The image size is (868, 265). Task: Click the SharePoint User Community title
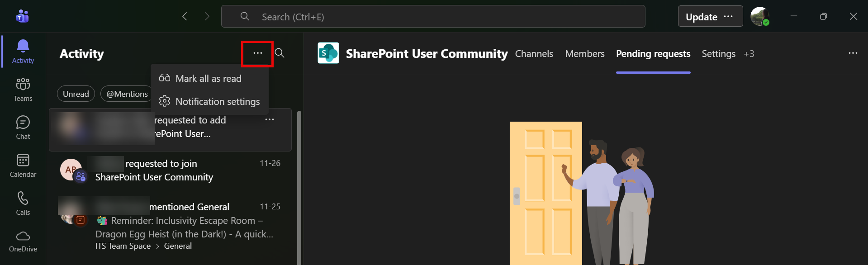[427, 53]
